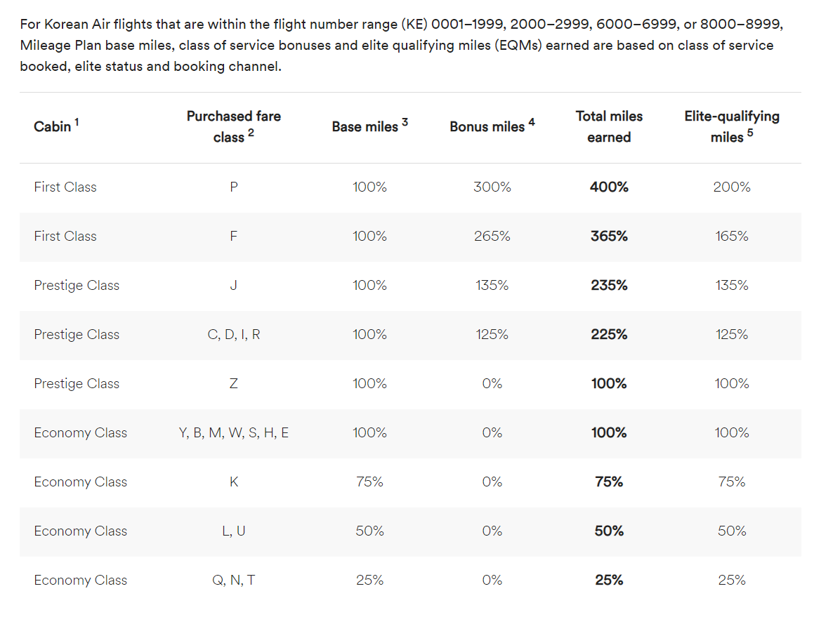Screen dimensions: 840x617
Task: Open footnote 4 after Bonus miles
Action: 532,122
